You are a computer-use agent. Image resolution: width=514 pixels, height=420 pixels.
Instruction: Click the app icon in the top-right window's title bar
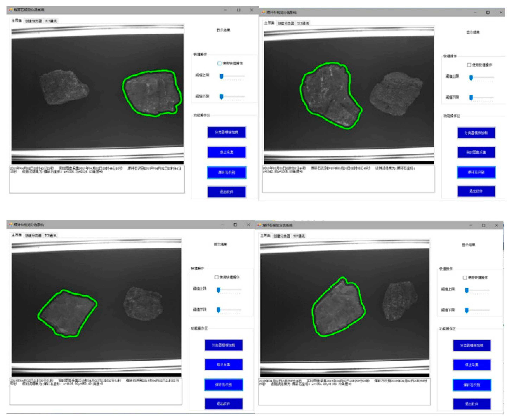[x=263, y=12]
